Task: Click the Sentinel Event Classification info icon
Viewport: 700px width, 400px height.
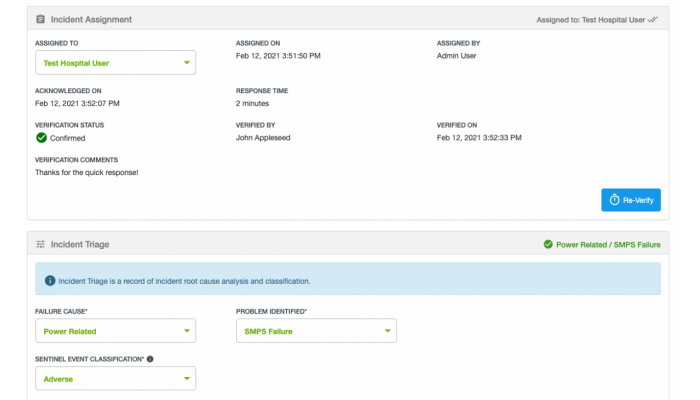Action: [150, 359]
